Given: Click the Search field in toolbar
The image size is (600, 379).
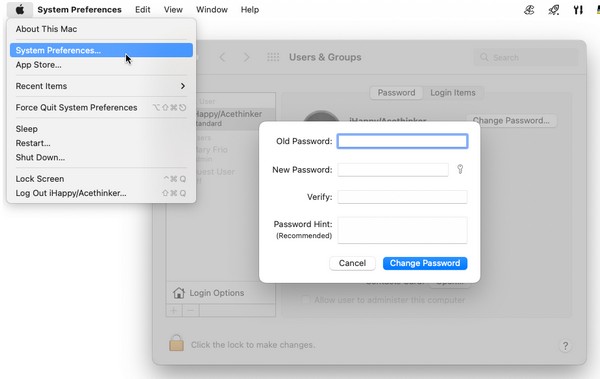Looking at the screenshot, I should [x=526, y=57].
